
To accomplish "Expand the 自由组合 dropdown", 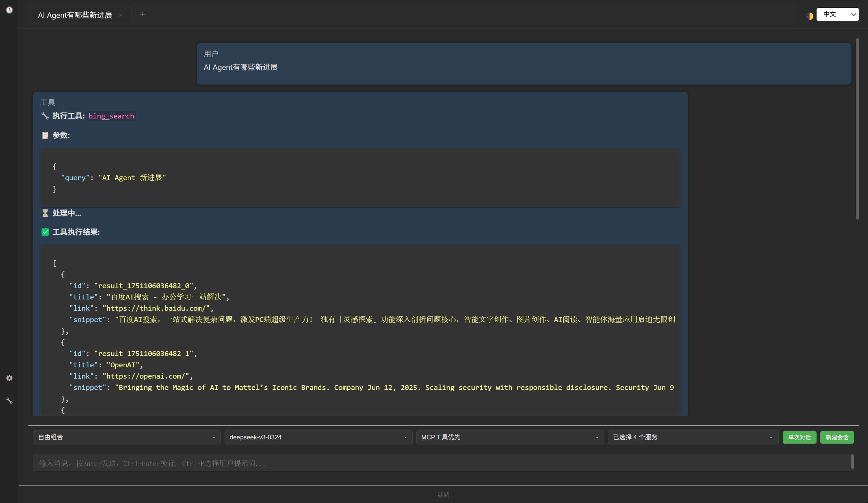I will pyautogui.click(x=126, y=437).
